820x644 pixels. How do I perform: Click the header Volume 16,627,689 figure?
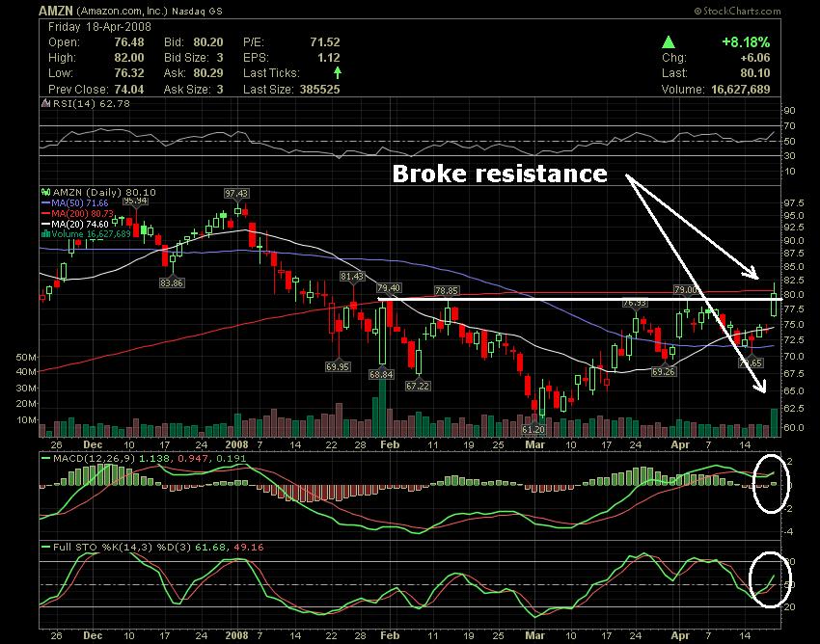point(741,90)
